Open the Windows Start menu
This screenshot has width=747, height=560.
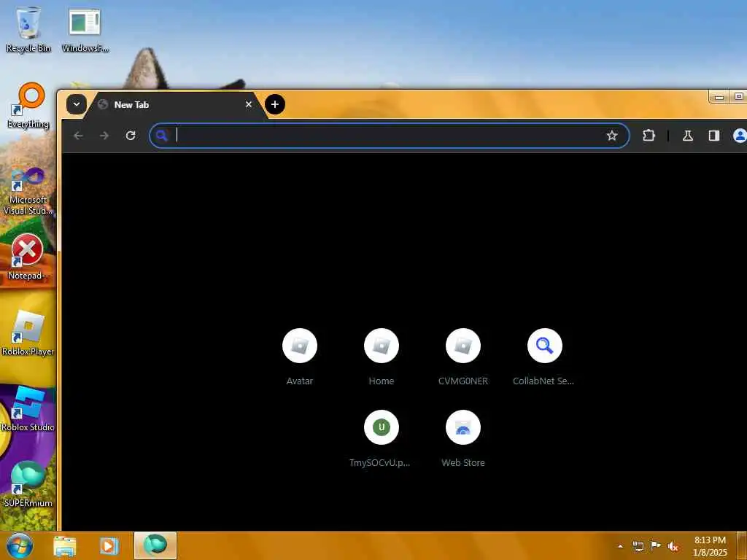tap(20, 545)
